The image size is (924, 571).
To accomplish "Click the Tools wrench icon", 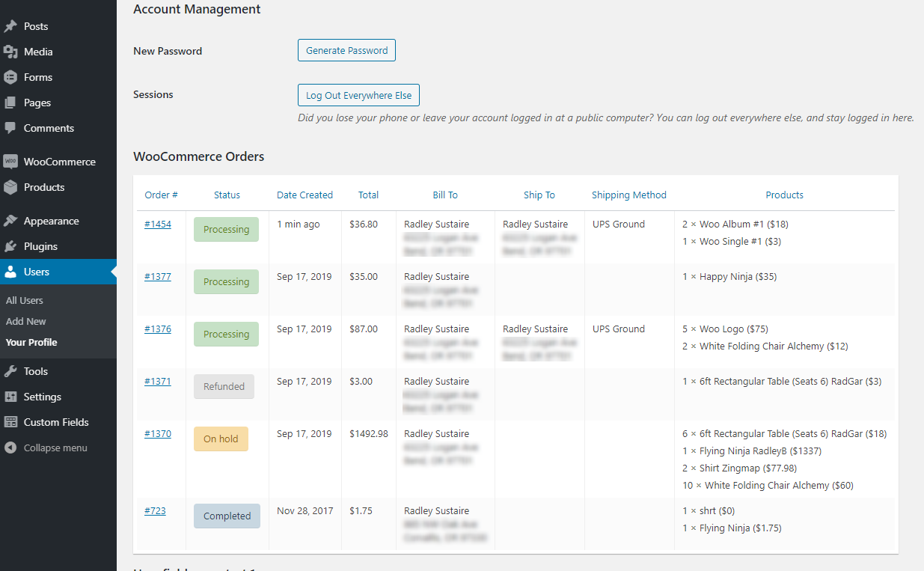I will (10, 371).
